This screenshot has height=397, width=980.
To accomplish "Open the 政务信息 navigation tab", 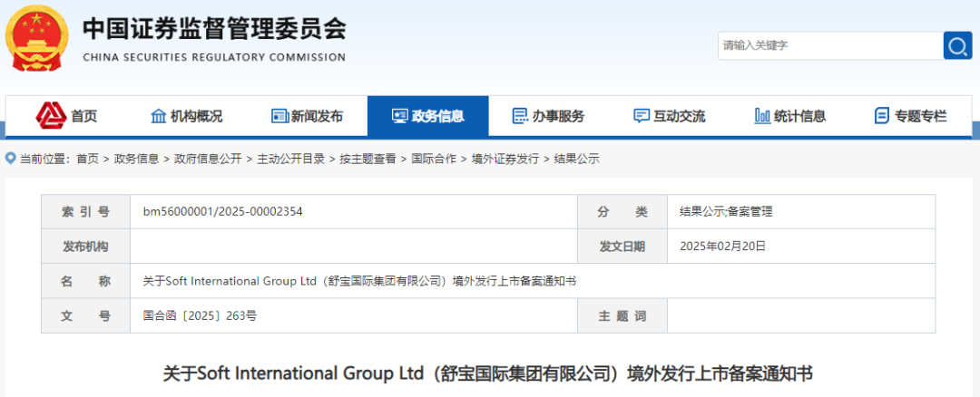I will tap(427, 116).
